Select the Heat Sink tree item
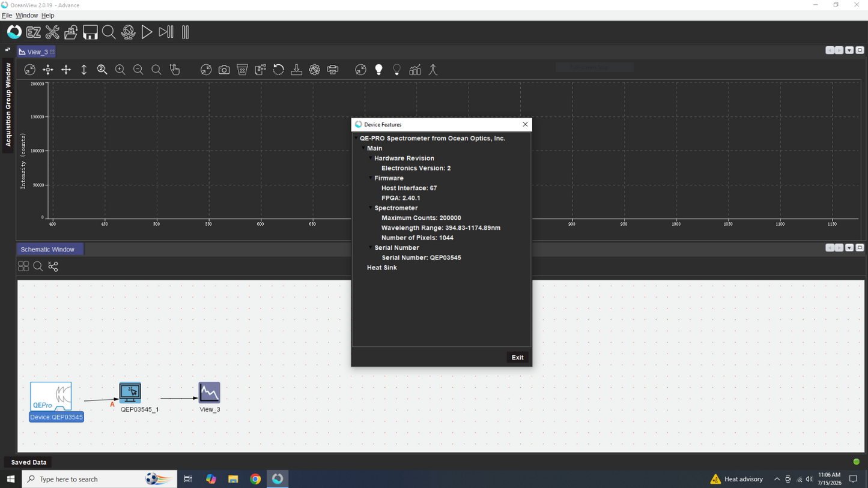Image resolution: width=868 pixels, height=488 pixels. coord(382,268)
